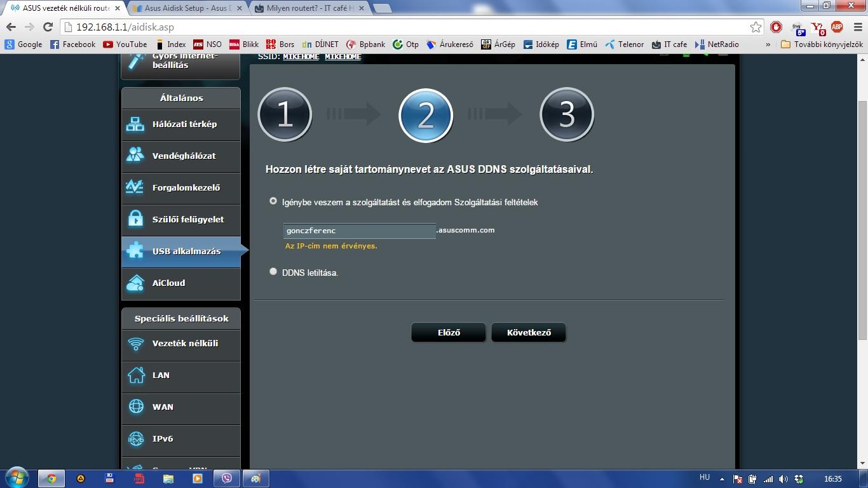Open Telenor bookmark
This screenshot has width=868, height=488.
(x=625, y=44)
